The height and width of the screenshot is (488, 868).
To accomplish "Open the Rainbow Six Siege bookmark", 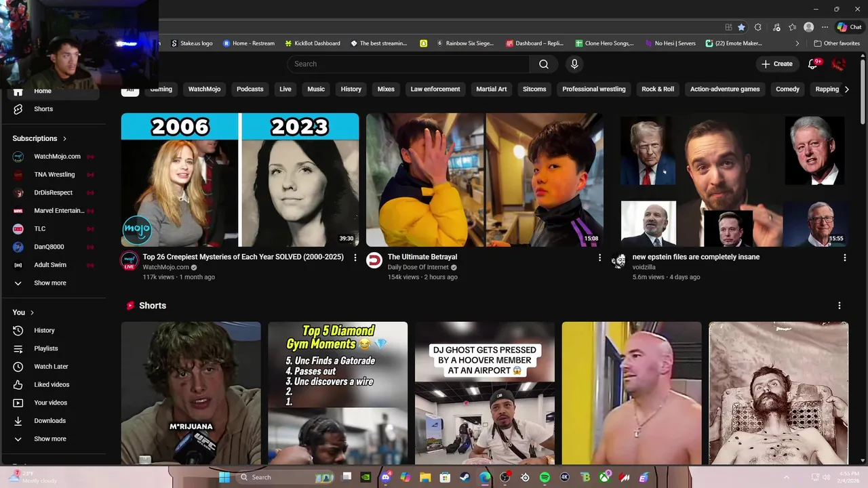I will coord(466,43).
